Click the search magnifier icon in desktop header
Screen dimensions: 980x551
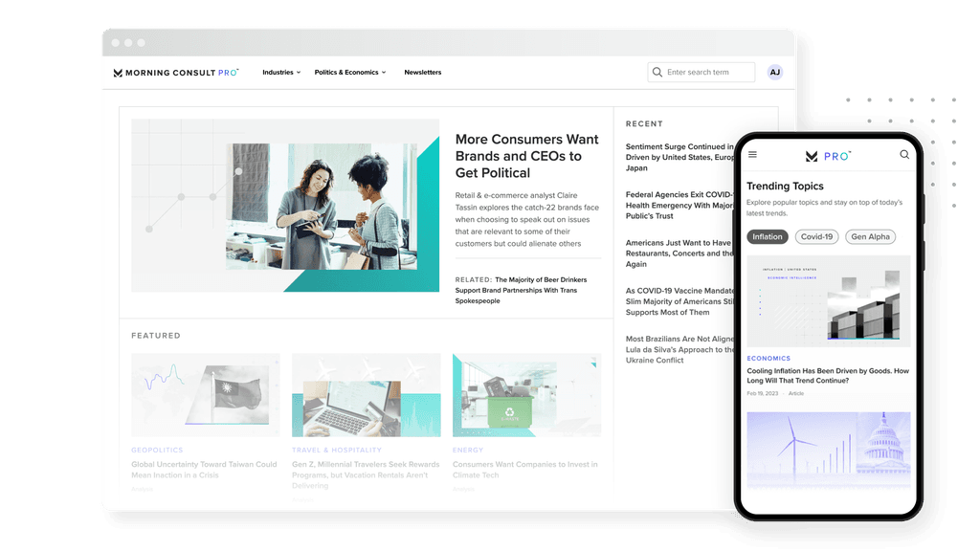tap(657, 73)
